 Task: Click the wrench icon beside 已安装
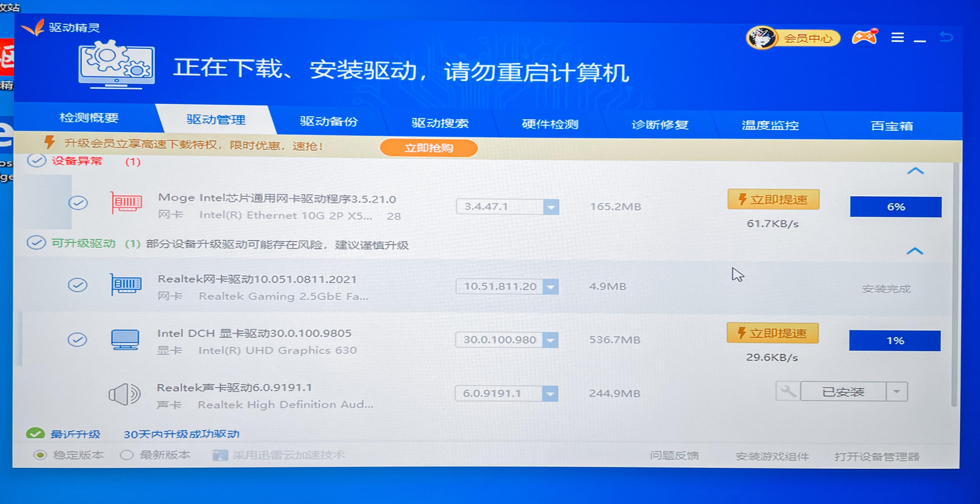point(788,391)
